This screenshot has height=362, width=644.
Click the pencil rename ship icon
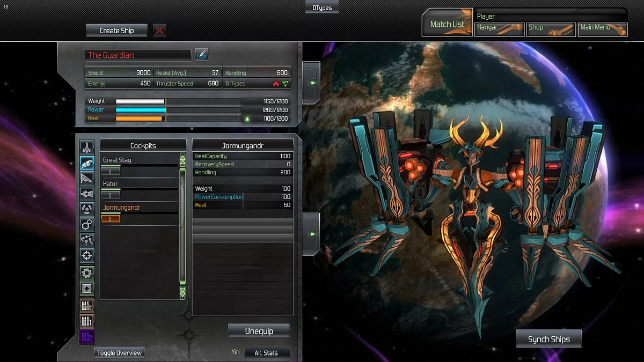201,55
